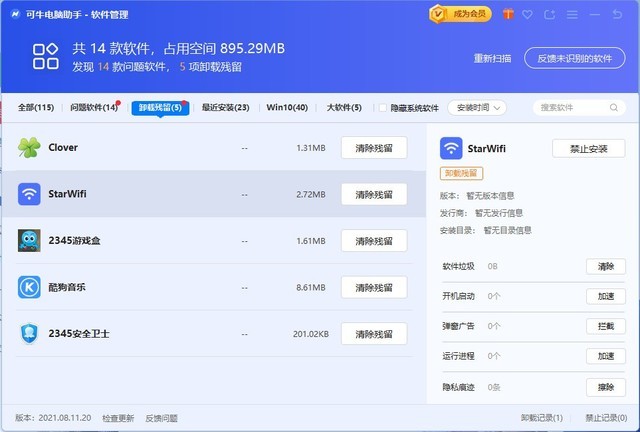Select the 酷狗音乐 name text
The height and width of the screenshot is (432, 640).
point(67,287)
